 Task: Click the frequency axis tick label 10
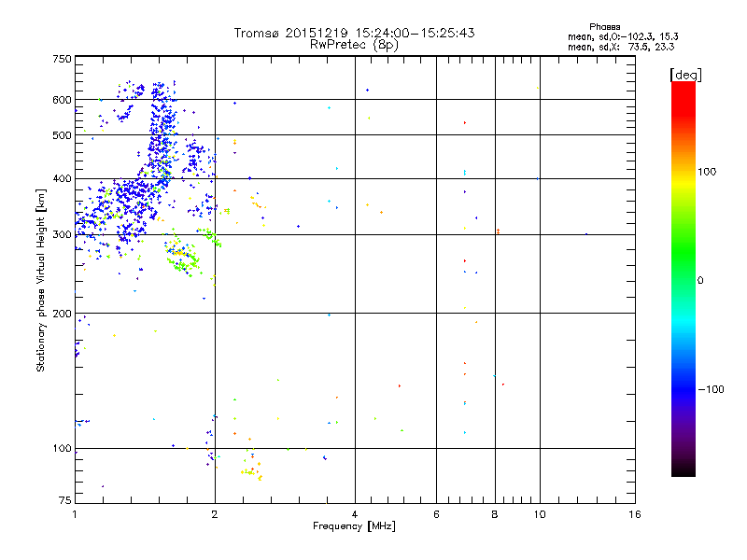click(x=540, y=514)
